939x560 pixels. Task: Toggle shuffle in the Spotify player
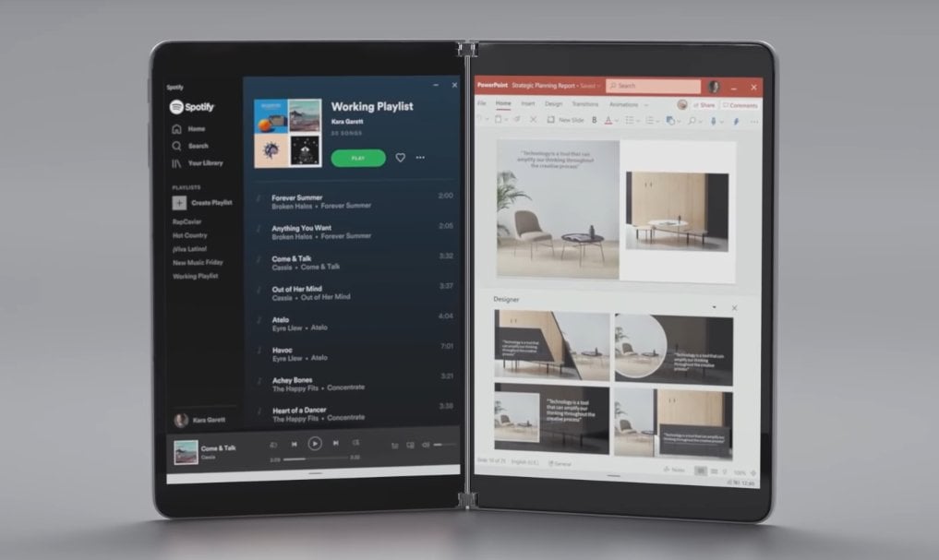point(273,444)
